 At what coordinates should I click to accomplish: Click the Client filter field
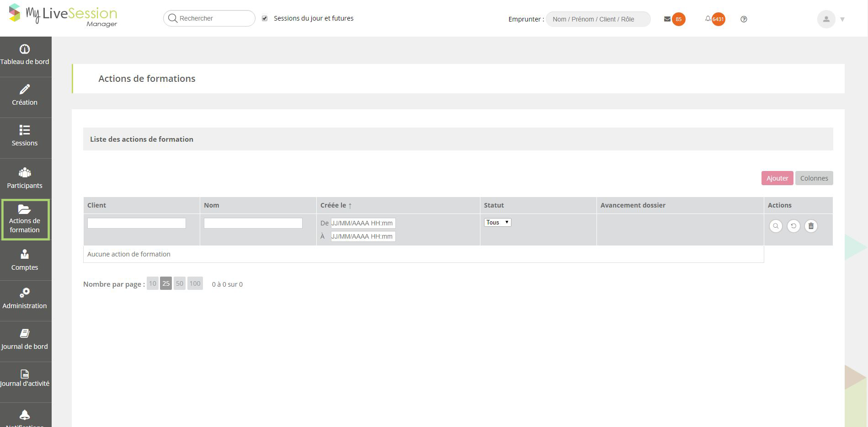(137, 223)
